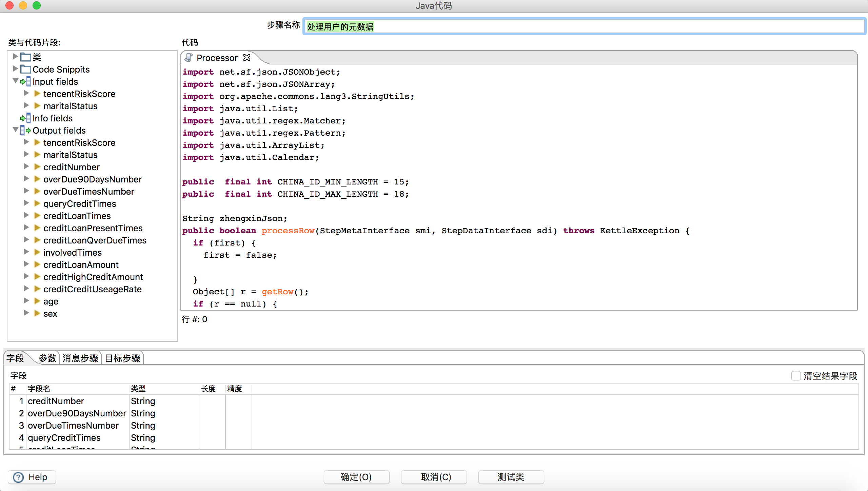This screenshot has width=868, height=491.
Task: Click the Output fields icon
Action: [x=26, y=131]
